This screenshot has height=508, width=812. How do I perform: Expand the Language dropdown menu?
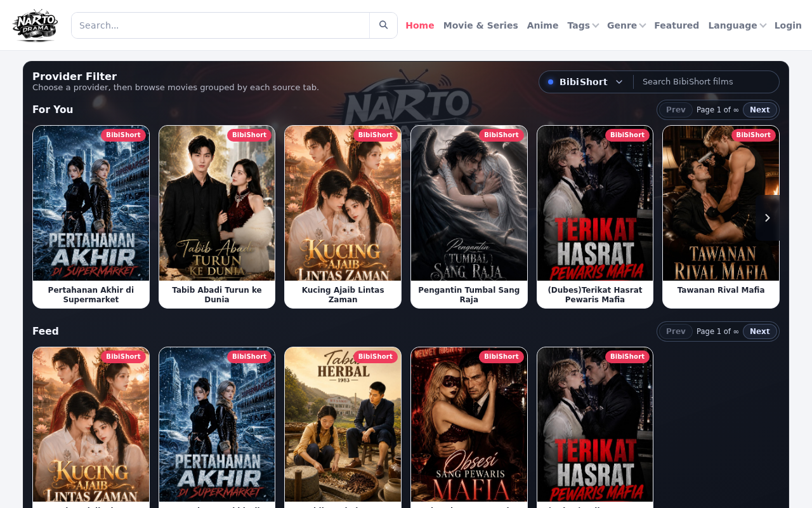[x=737, y=25]
